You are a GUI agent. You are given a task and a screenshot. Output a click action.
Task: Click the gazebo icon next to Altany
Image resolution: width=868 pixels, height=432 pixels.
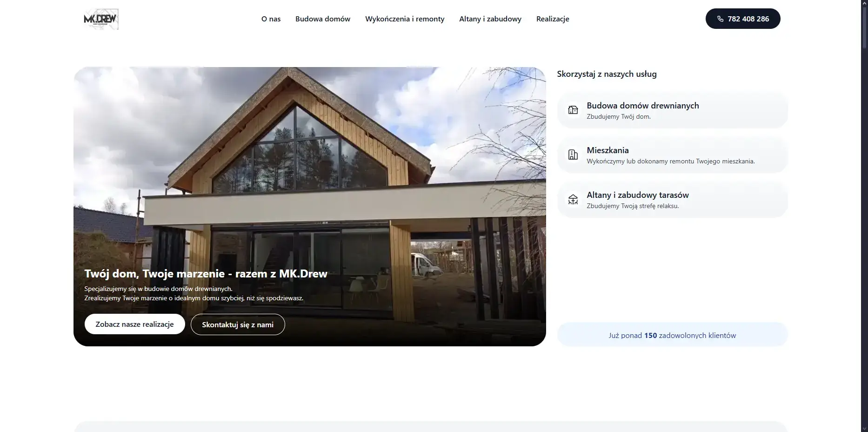click(573, 199)
